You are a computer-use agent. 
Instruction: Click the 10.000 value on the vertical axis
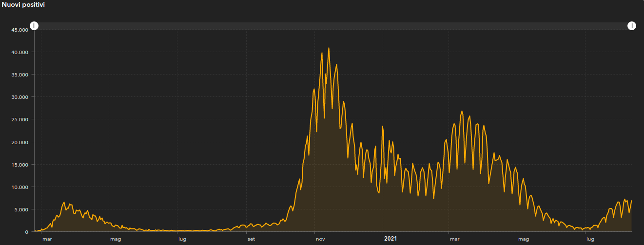click(x=20, y=187)
